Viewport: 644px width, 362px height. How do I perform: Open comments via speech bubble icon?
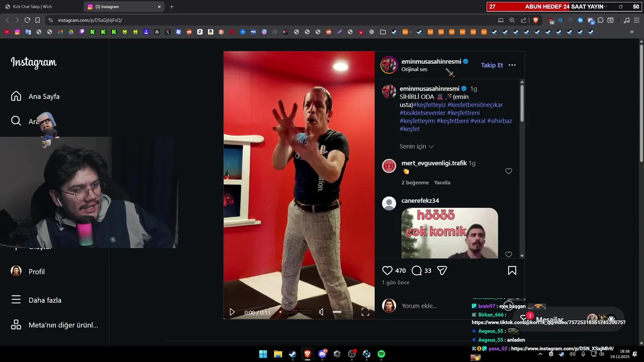click(x=417, y=270)
